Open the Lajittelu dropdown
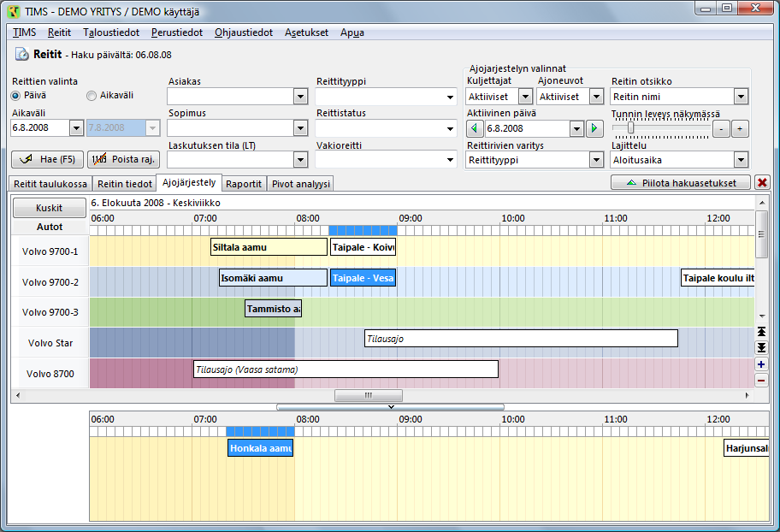This screenshot has width=780, height=532. [x=742, y=160]
